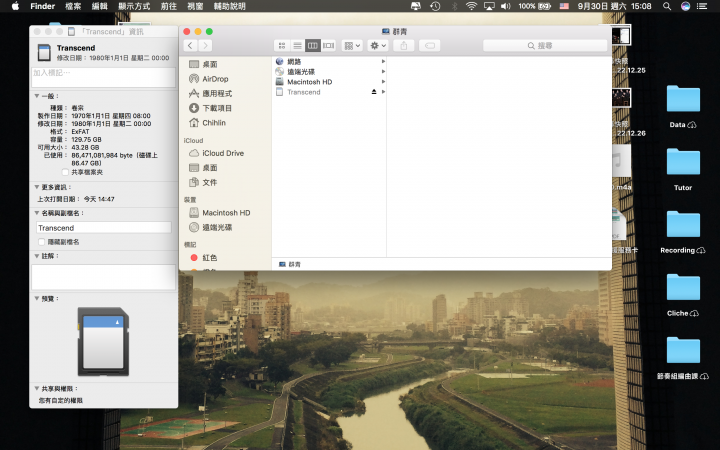Image resolution: width=720 pixels, height=450 pixels.
Task: Switch Finder to cover flow view
Action: point(328,45)
